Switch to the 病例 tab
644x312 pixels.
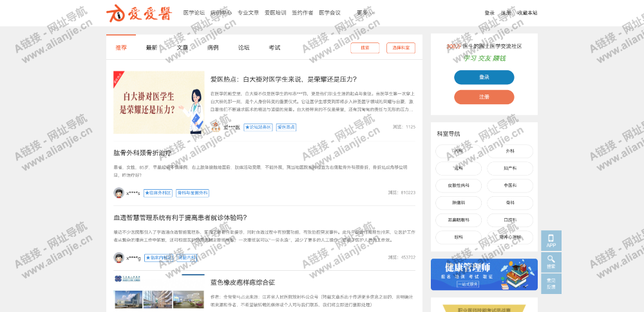[x=213, y=48]
